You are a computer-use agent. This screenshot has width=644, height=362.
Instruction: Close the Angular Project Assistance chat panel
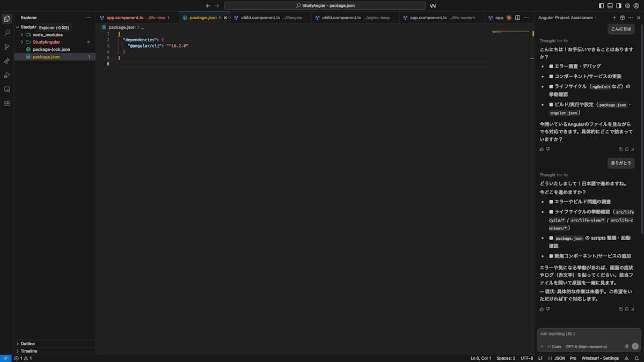pyautogui.click(x=639, y=18)
